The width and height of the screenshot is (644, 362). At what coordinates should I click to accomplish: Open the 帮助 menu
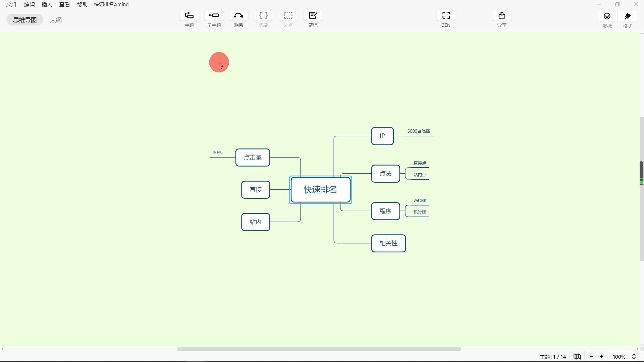82,4
